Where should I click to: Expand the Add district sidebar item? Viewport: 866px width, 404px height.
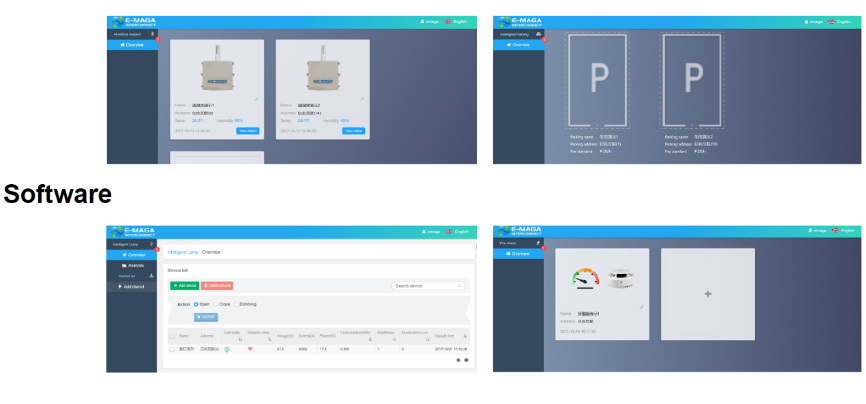pyautogui.click(x=132, y=287)
